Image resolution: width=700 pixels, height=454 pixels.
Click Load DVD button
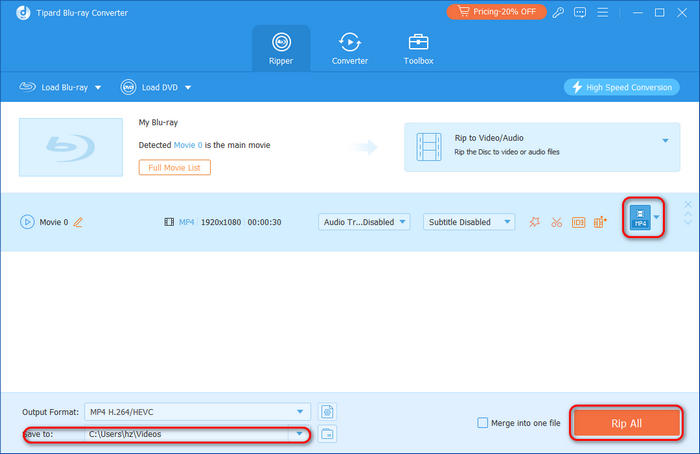click(x=150, y=87)
